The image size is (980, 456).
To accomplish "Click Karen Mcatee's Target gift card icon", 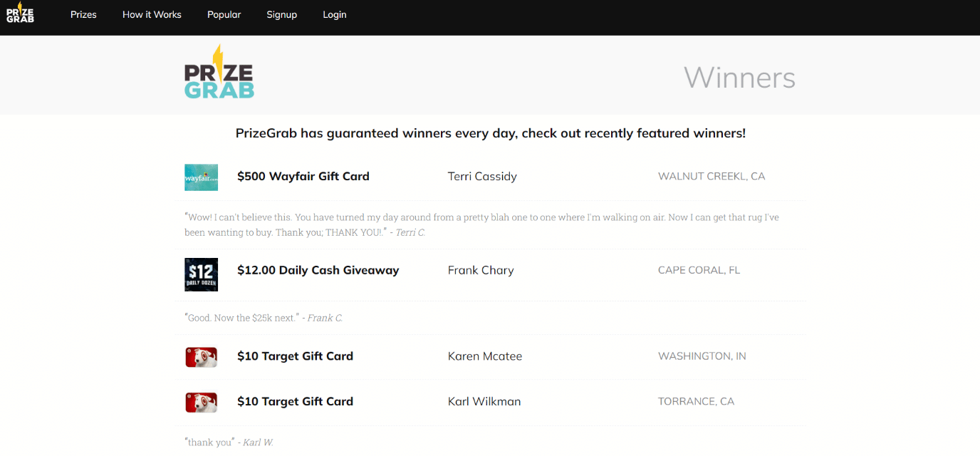I will pyautogui.click(x=201, y=356).
